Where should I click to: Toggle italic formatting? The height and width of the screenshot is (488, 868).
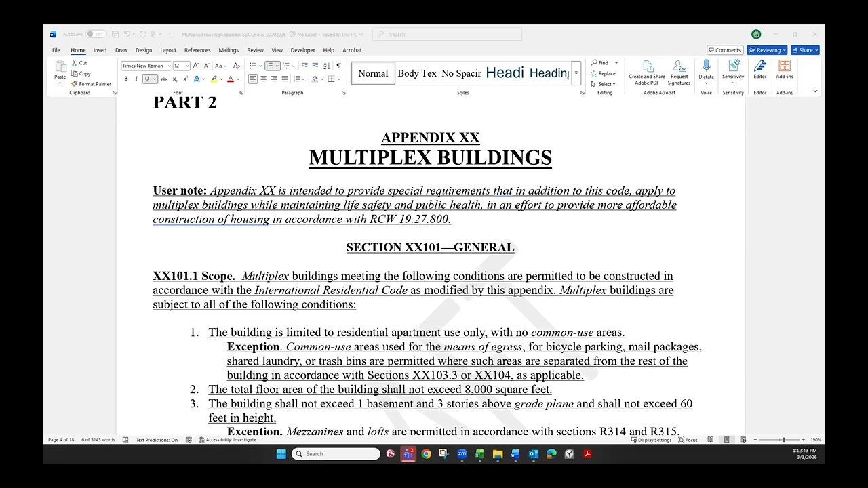136,79
